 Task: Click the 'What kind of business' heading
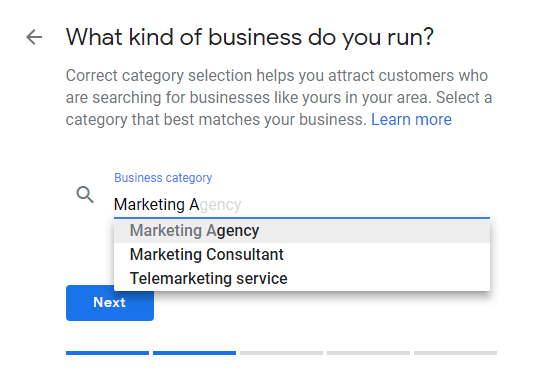click(250, 37)
